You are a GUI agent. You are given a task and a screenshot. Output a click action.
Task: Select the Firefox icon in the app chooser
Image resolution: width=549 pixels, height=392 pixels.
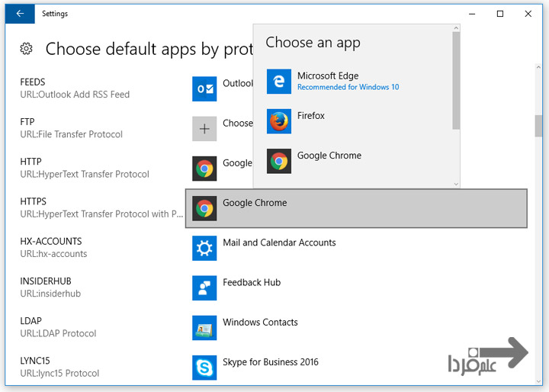point(280,121)
